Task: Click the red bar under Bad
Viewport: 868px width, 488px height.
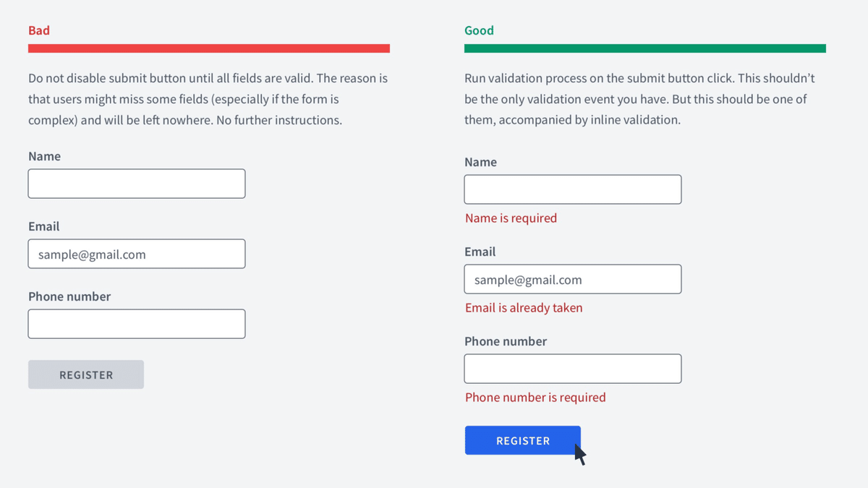Action: click(209, 48)
